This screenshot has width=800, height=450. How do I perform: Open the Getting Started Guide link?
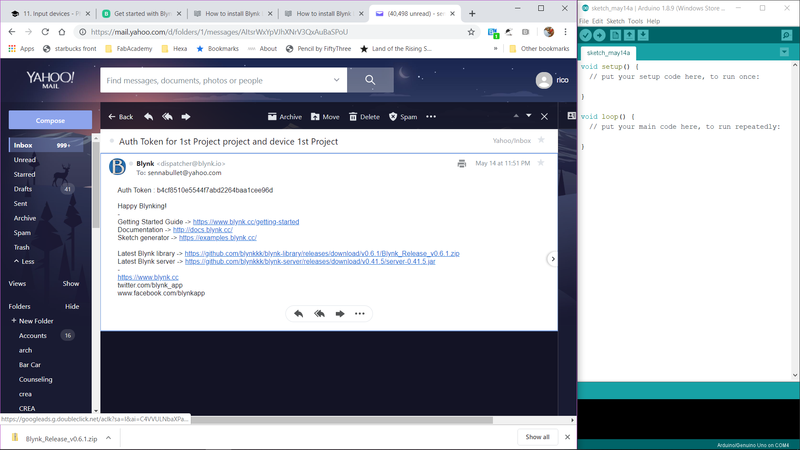click(246, 222)
